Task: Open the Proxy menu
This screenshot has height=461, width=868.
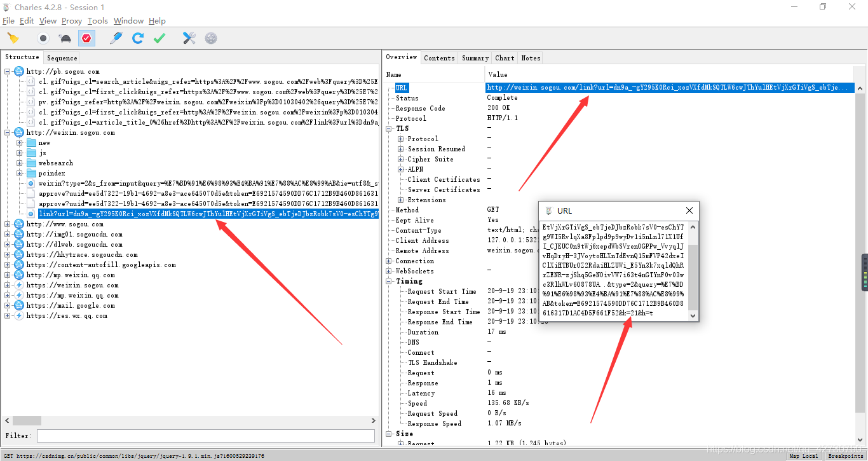Action: click(72, 21)
